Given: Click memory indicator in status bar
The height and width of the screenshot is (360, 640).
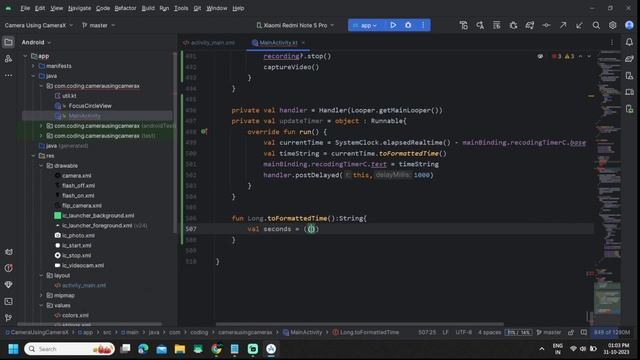Looking at the screenshot, I should coord(612,332).
